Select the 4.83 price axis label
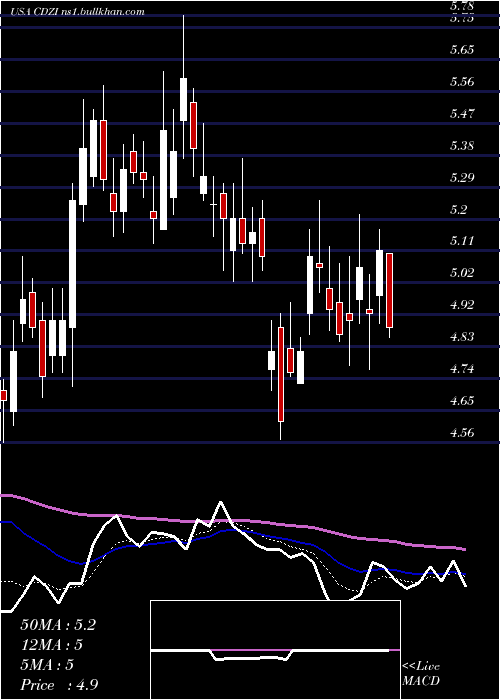Viewport: 500px width, 700px height. [x=462, y=337]
